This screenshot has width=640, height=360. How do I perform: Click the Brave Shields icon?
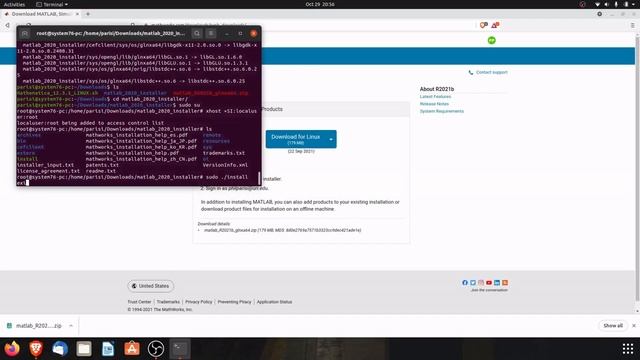coord(484,25)
